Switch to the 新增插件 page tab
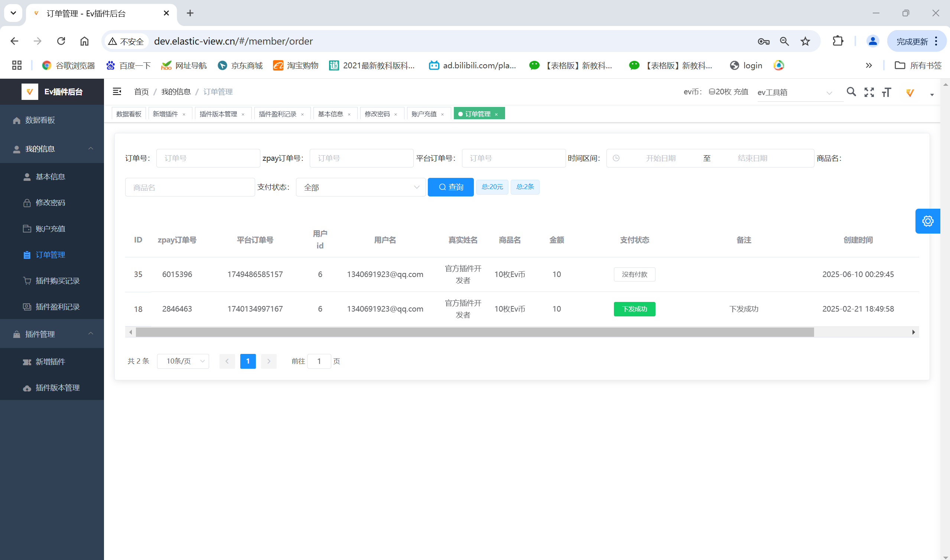 pos(165,114)
